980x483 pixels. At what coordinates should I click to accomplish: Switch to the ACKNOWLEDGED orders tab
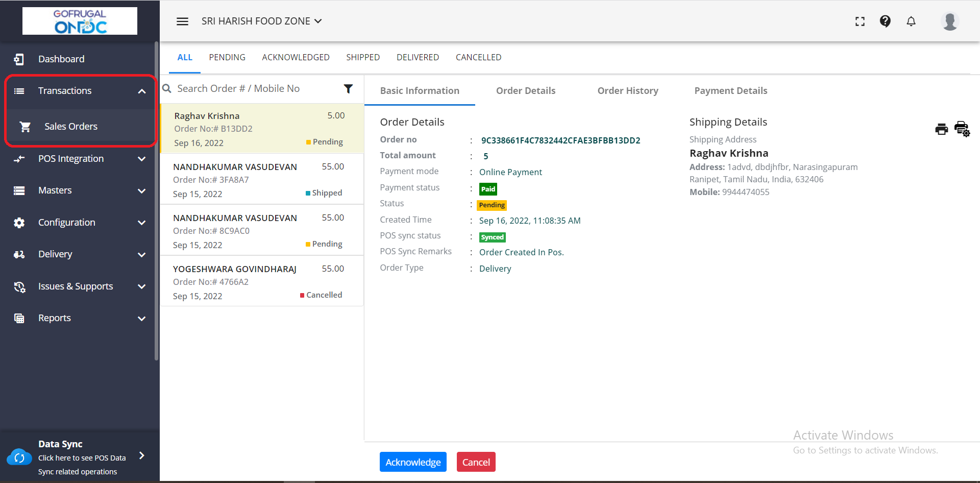(x=296, y=57)
